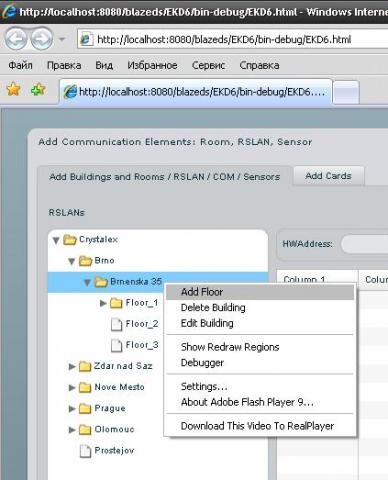The height and width of the screenshot is (480, 388).
Task: Open the Вид menu
Action: pyautogui.click(x=104, y=65)
